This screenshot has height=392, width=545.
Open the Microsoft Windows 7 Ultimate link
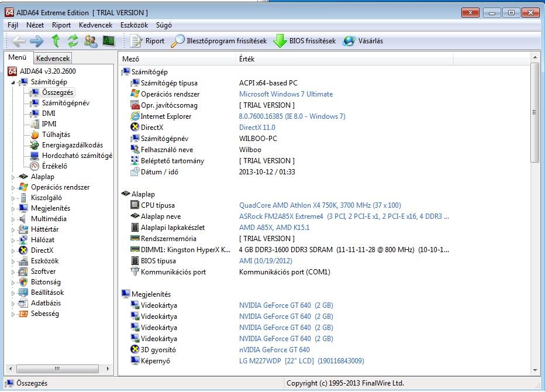coord(286,94)
